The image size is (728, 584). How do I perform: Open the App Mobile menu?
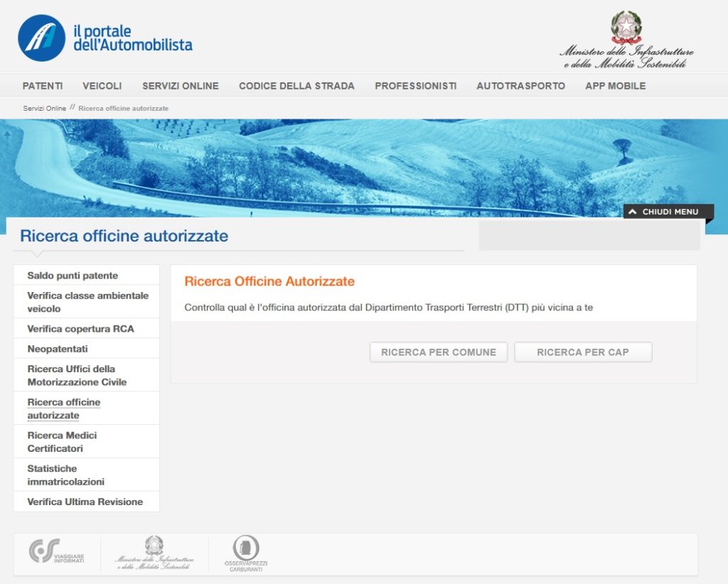click(616, 86)
